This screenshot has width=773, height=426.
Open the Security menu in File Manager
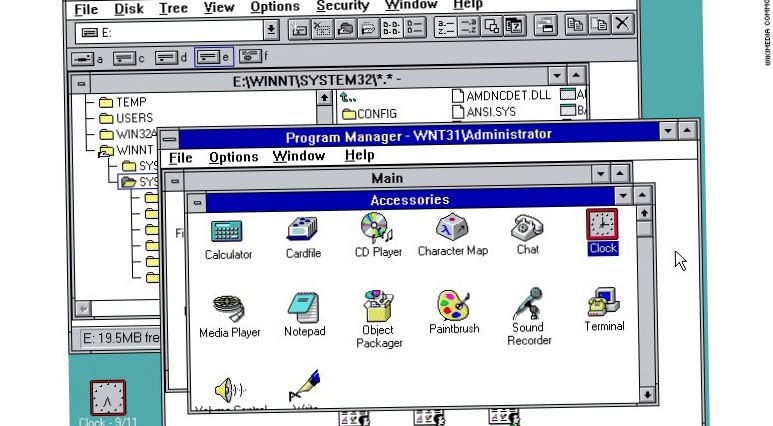pos(343,5)
